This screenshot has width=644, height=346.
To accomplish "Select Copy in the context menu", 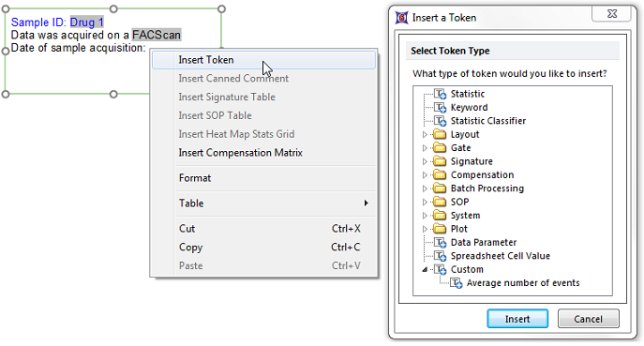I will 263,248.
